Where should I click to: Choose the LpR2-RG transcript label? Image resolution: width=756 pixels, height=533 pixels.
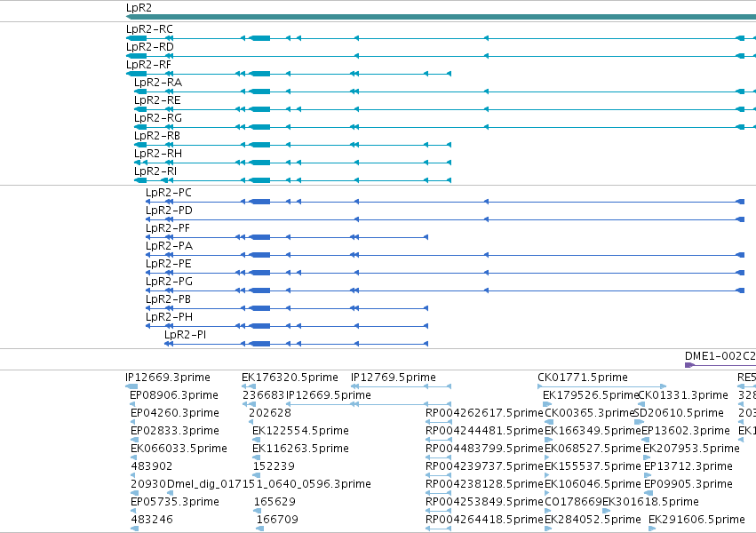click(x=158, y=118)
